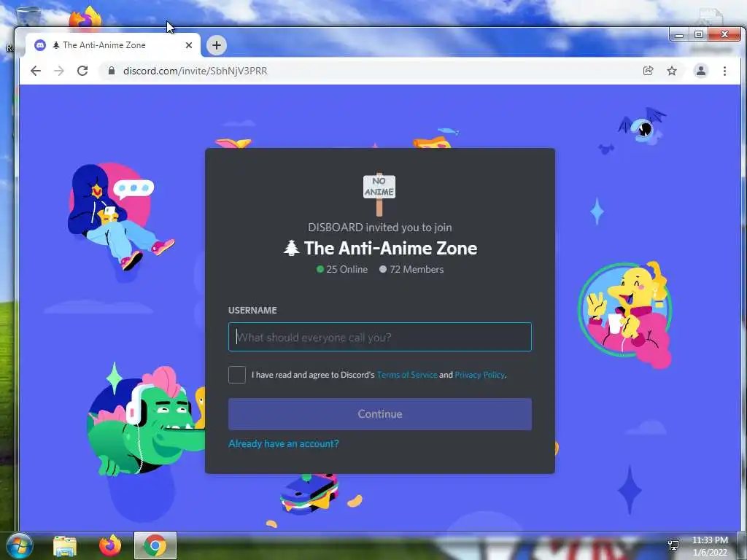Minimize the Chrome window
The height and width of the screenshot is (560, 747).
point(679,35)
